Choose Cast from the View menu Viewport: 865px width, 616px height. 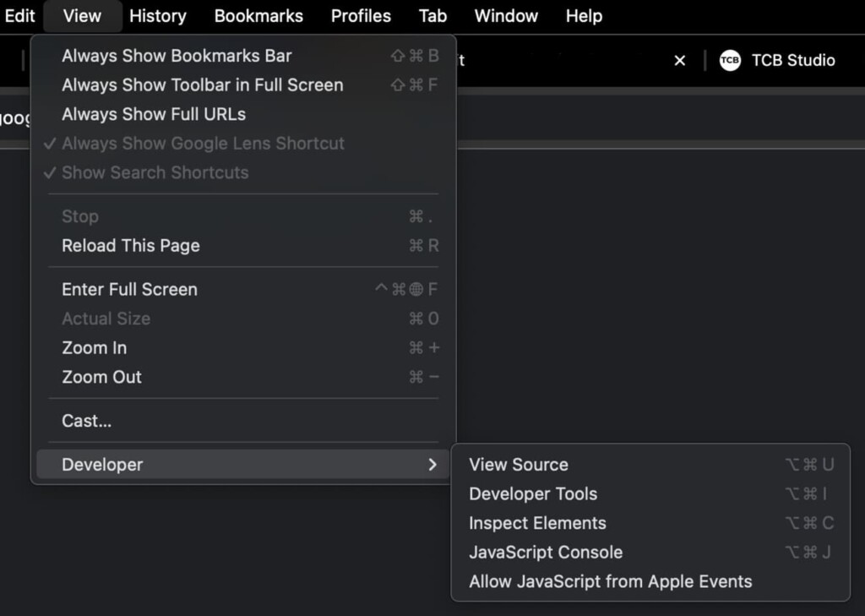(x=85, y=421)
